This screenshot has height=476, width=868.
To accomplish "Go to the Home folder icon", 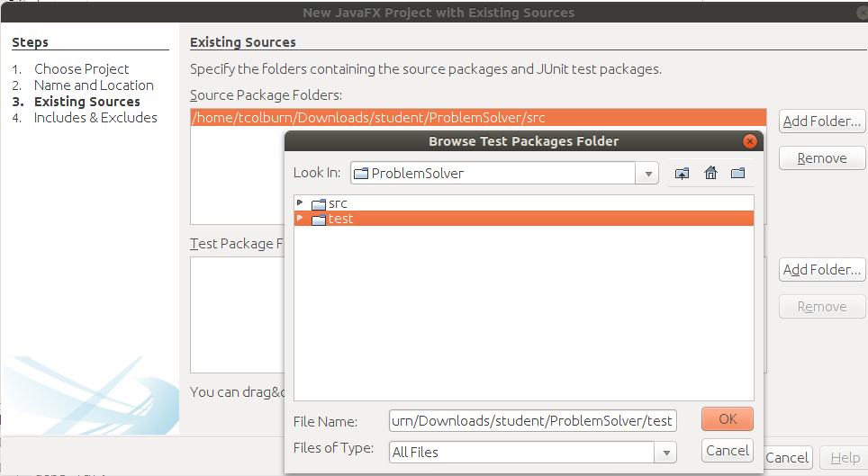I will (710, 174).
